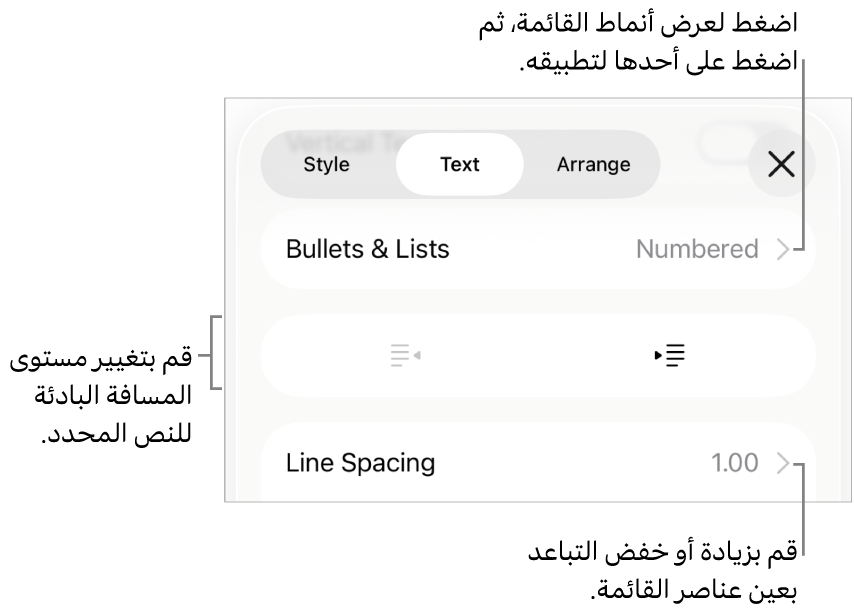Screen dimensions: 854x614
Task: Tap the increase indent icon
Action: (x=670, y=356)
